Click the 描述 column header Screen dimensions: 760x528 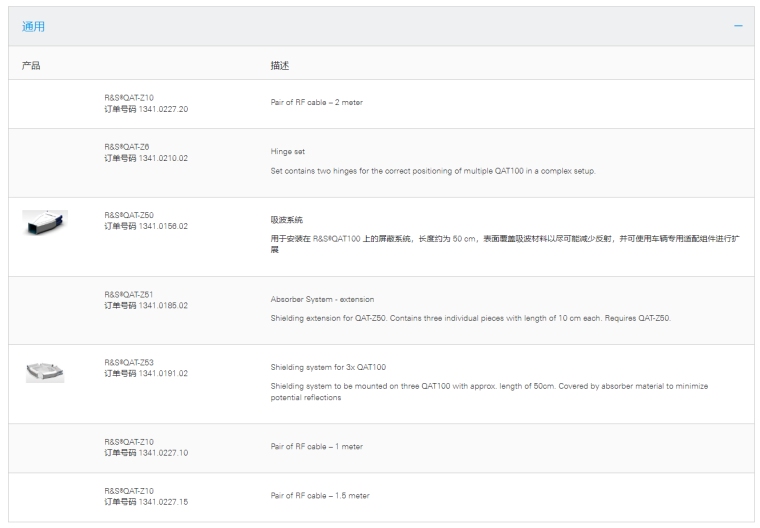click(x=280, y=65)
